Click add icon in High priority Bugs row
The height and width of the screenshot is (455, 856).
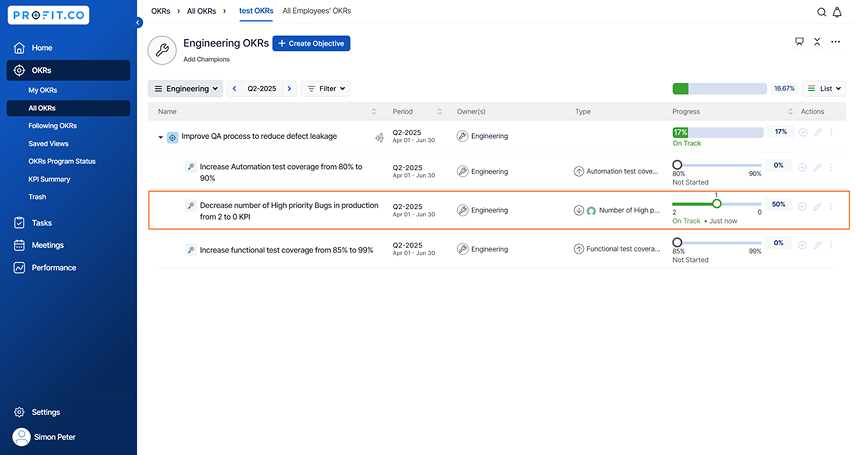pos(802,206)
